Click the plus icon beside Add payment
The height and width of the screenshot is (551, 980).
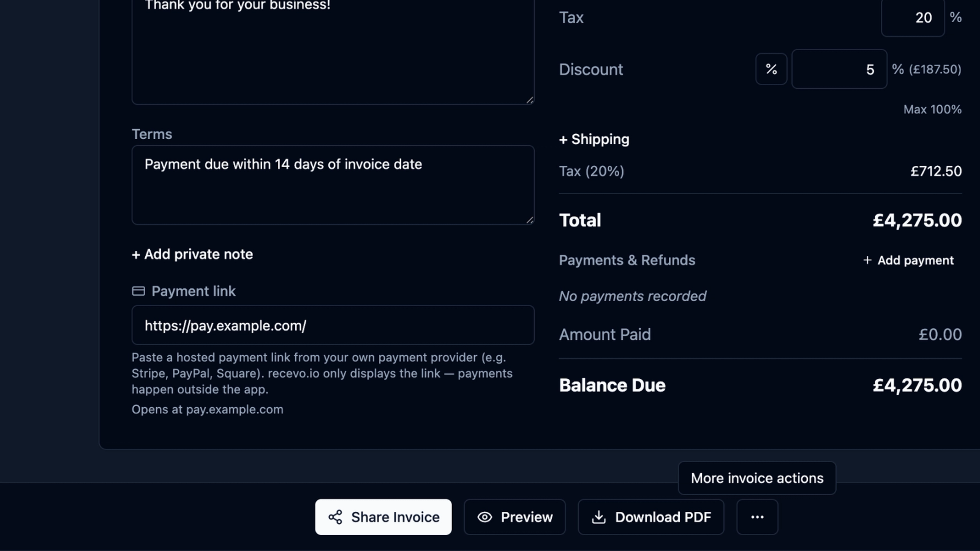click(x=867, y=260)
